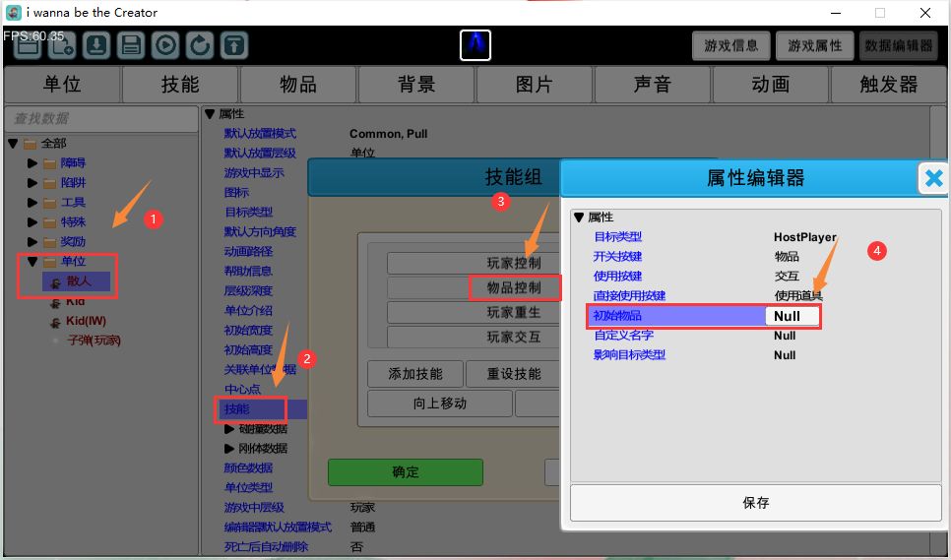This screenshot has height=560, width=951.
Task: Select the 子弹(玩家) tree item
Action: click(94, 341)
